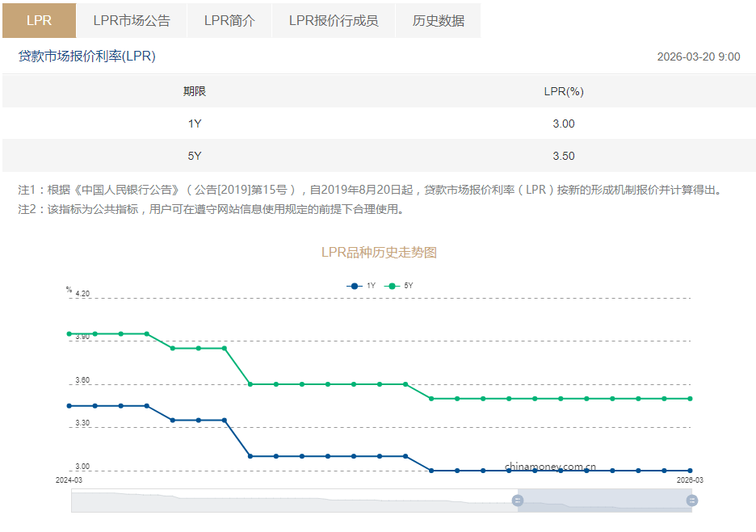The height and width of the screenshot is (532, 756).
Task: Click the last 5Y data point at 2026-03
Action: coord(690,399)
